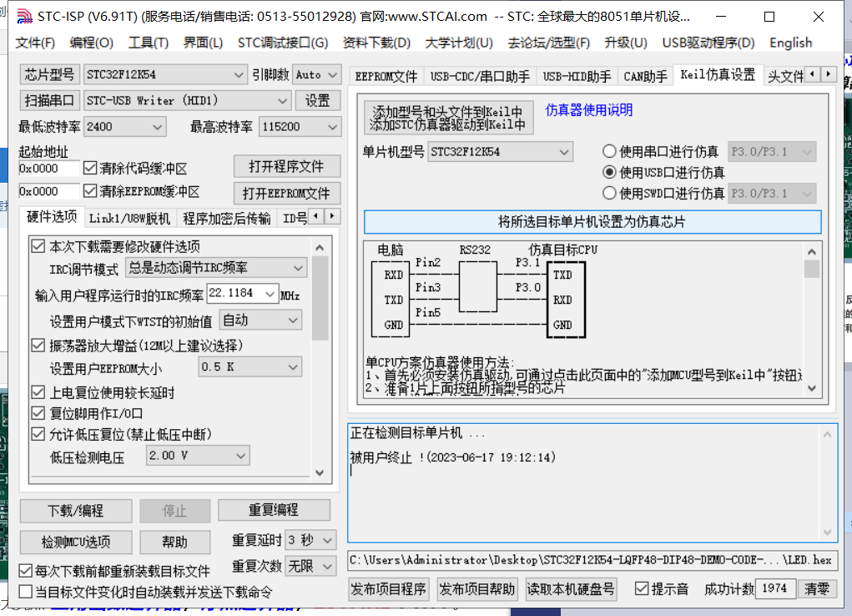The height and width of the screenshot is (616, 852).
Task: Choose 使用SWD口进行仿真 radio option
Action: pos(609,194)
